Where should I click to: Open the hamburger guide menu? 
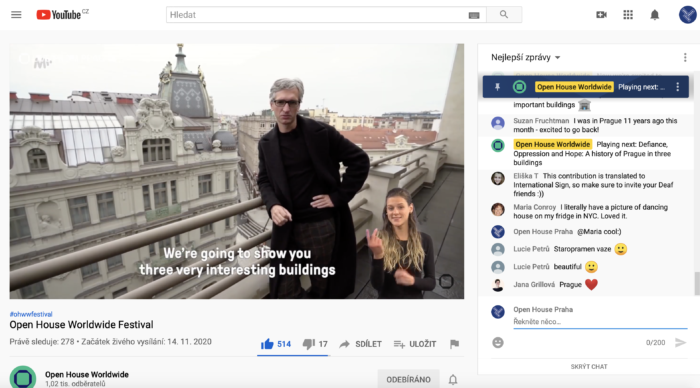tap(16, 15)
